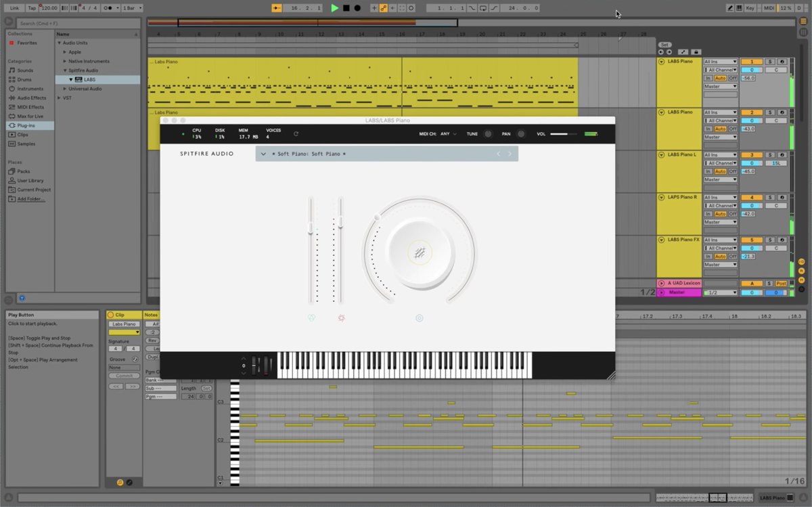
Task: Toggle the Draw Mode pencil icon
Action: pyautogui.click(x=730, y=8)
